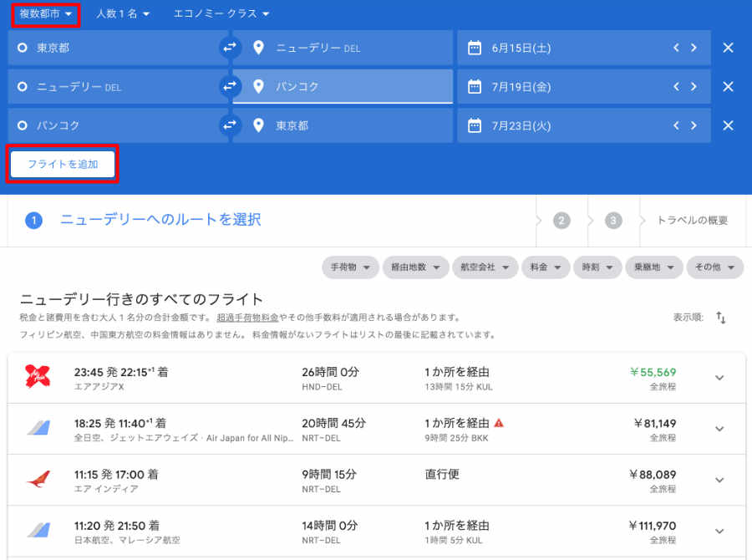
Task: Open the 料金 filter dropdown
Action: [546, 267]
